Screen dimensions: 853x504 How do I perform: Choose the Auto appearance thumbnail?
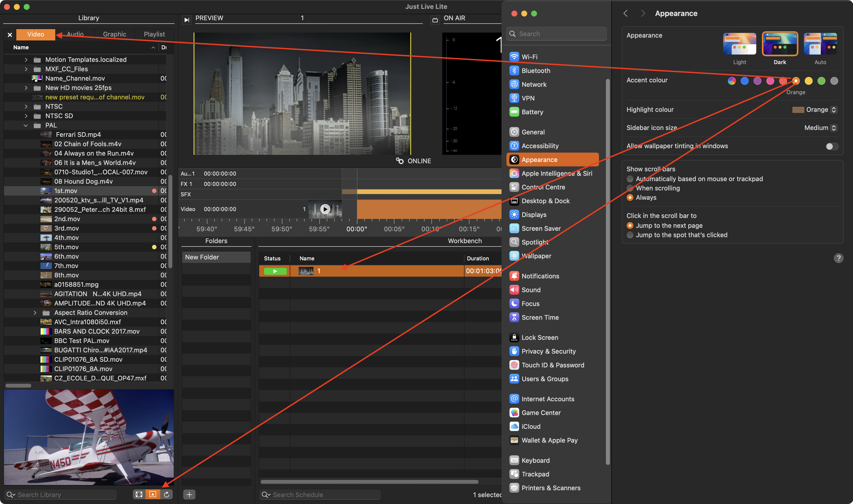click(820, 44)
